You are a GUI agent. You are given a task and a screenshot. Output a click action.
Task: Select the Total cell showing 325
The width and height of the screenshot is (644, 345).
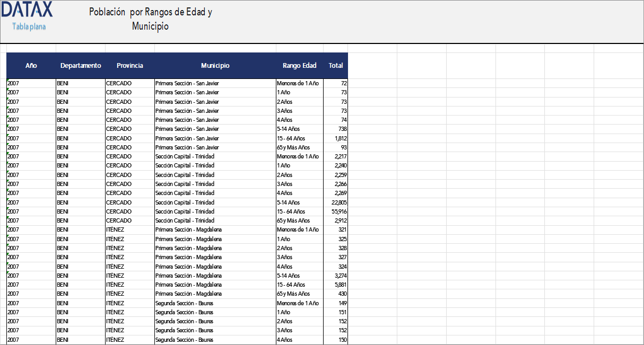click(336, 239)
